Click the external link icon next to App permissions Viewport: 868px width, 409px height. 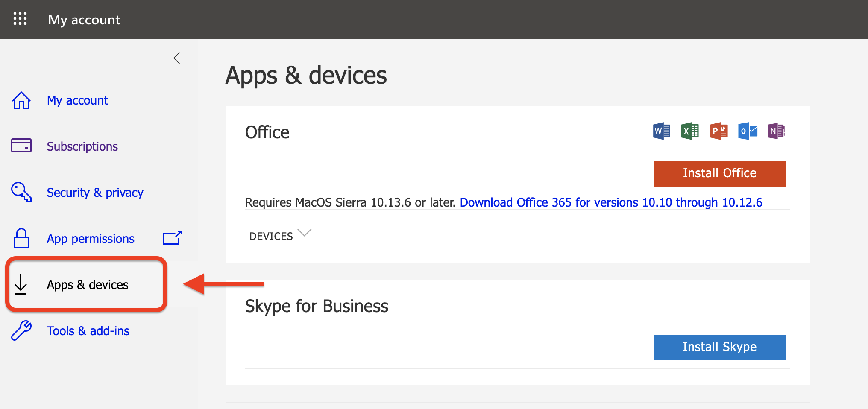tap(172, 238)
